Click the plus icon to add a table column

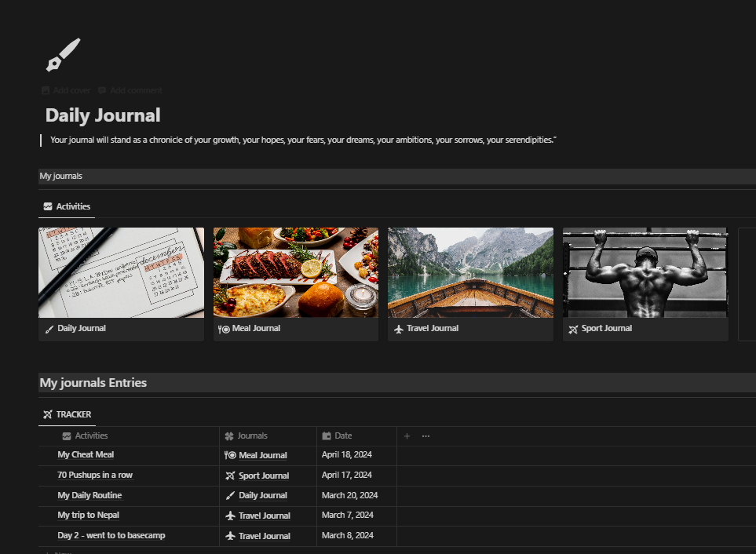[407, 436]
